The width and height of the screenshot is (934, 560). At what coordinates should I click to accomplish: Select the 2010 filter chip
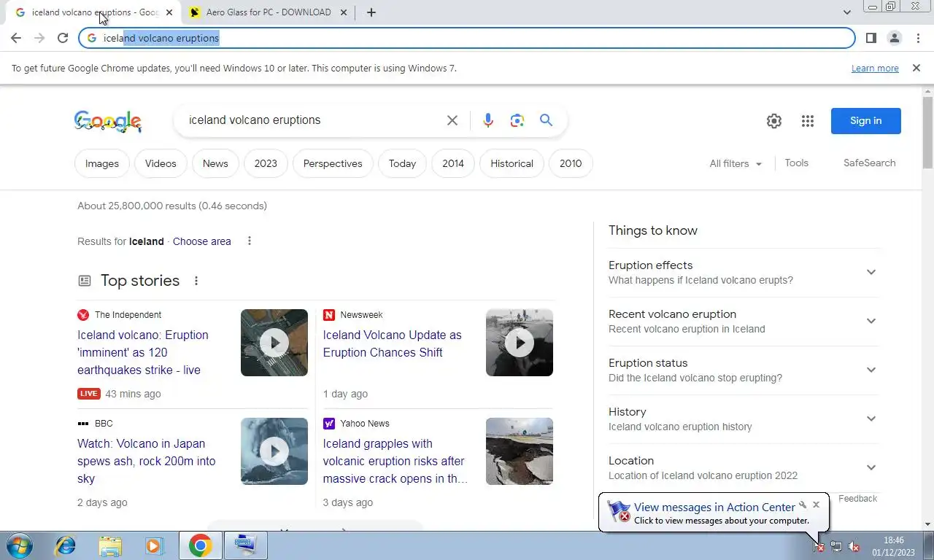pos(571,163)
